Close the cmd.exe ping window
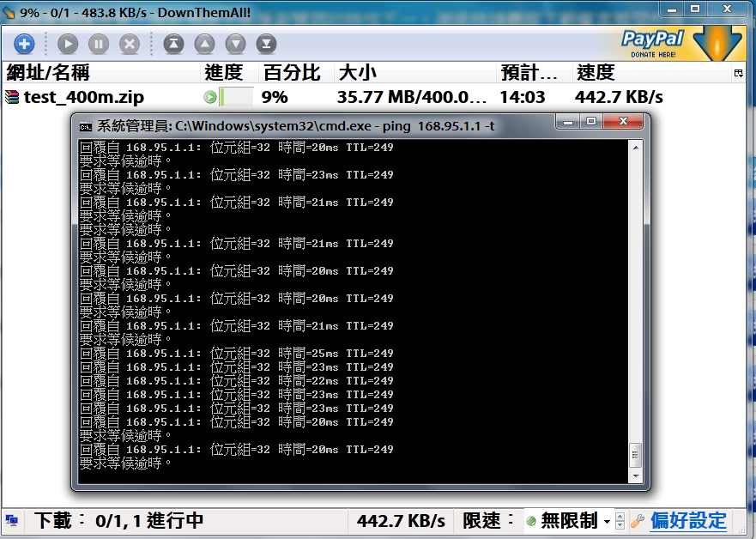The height and width of the screenshot is (539, 756). click(x=623, y=122)
